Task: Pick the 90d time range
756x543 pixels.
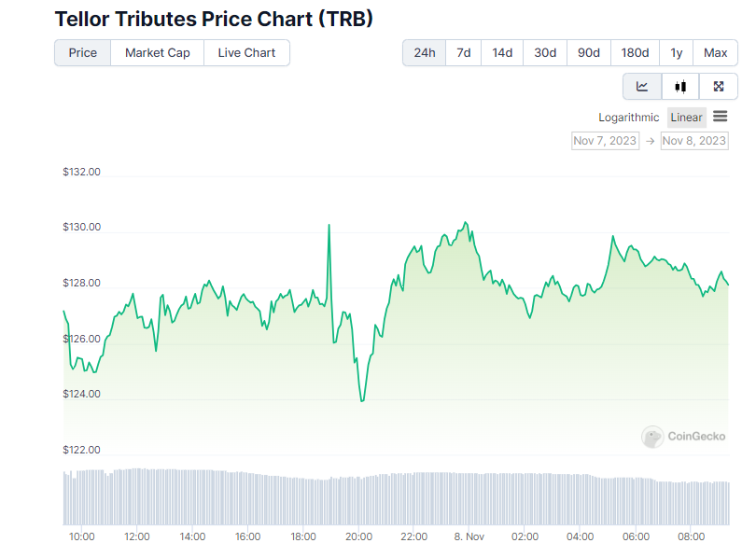Action: click(588, 53)
